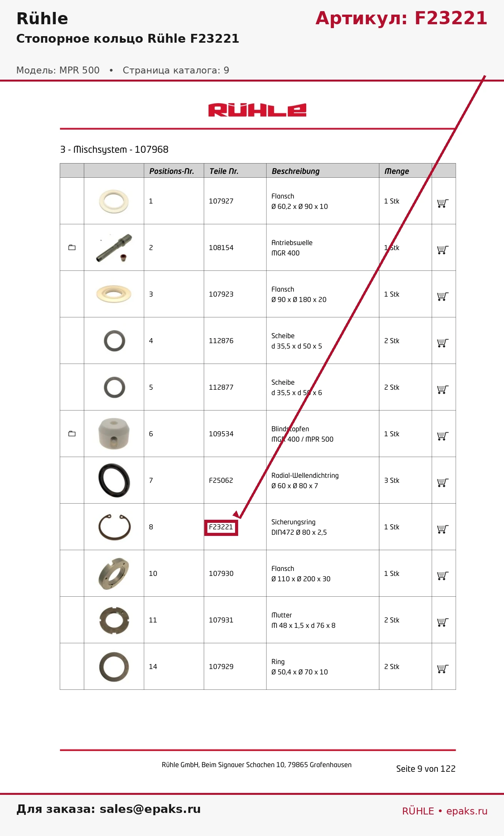Select the highlighted part number F23221
504x836 pixels.
(x=221, y=527)
